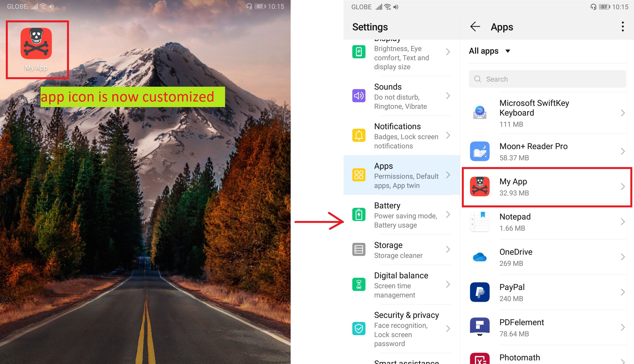Expand the All apps filter dropdown
The width and height of the screenshot is (634, 364).
pyautogui.click(x=489, y=51)
